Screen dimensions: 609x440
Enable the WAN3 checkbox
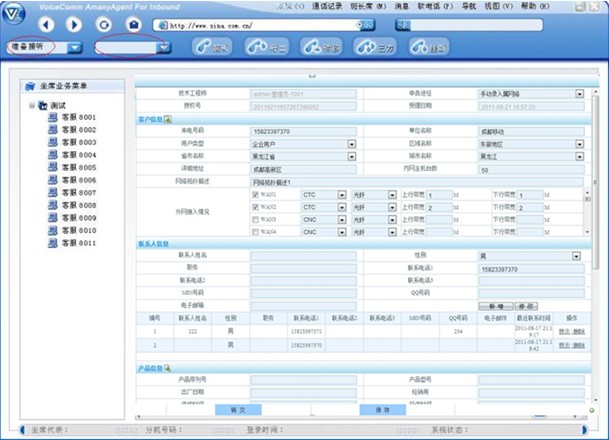coord(256,219)
